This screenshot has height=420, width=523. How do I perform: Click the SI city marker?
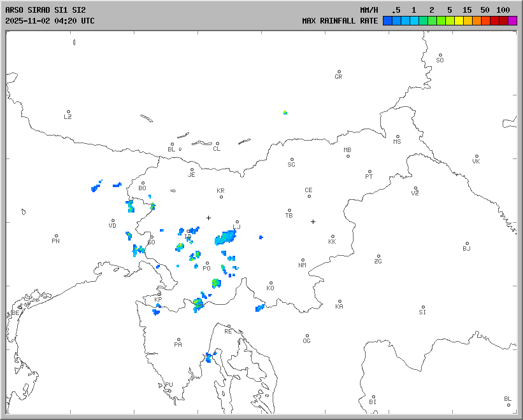[422, 307]
